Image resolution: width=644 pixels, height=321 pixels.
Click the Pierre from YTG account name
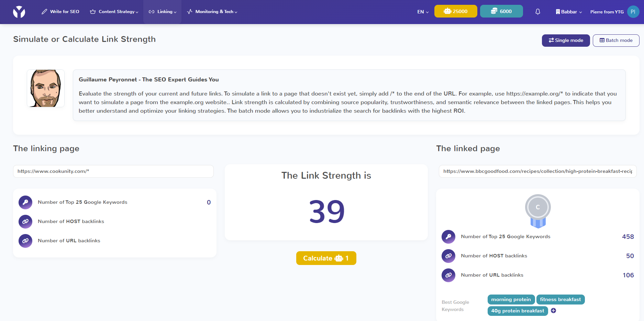coord(607,12)
